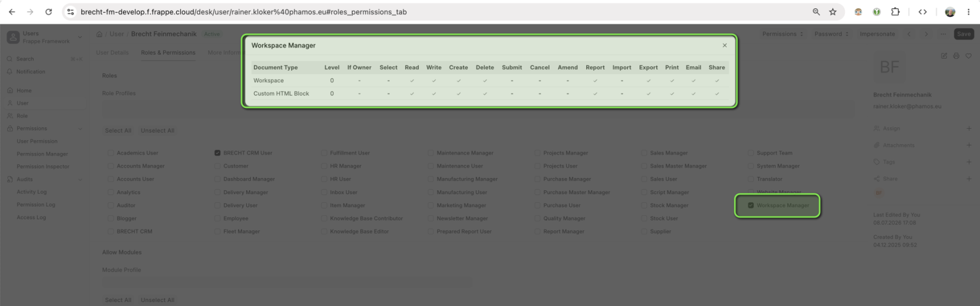
Task: Close the Workspace Manager dialog
Action: [x=724, y=46]
